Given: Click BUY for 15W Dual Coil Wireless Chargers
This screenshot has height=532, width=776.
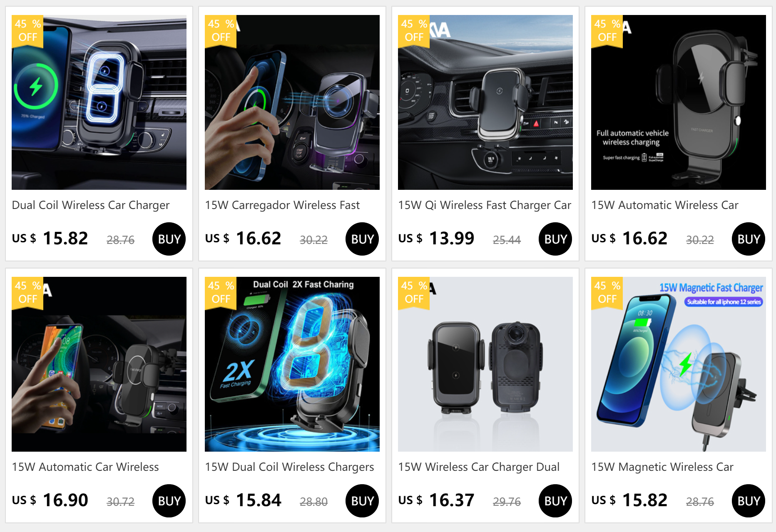Looking at the screenshot, I should (x=362, y=501).
